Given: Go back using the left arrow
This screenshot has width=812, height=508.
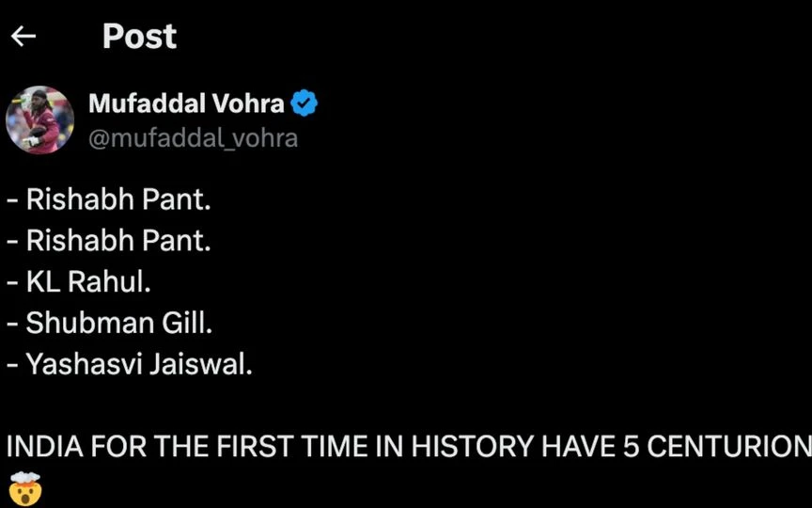Looking at the screenshot, I should 23,37.
